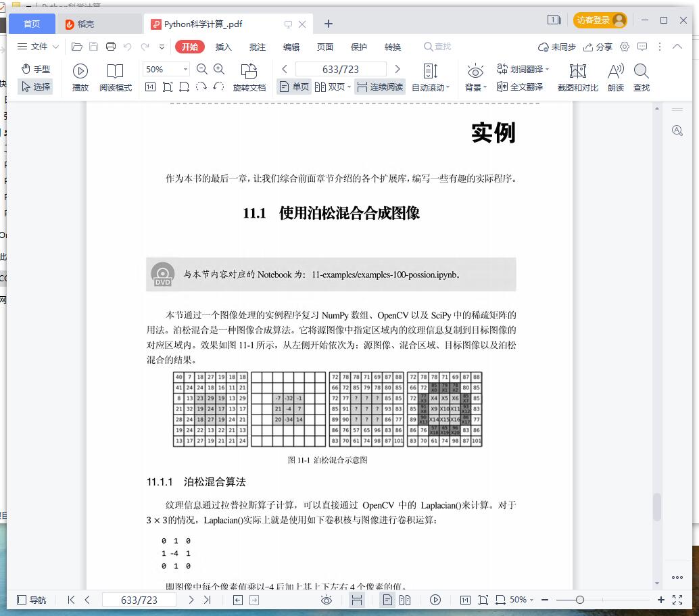This screenshot has width=699, height=616.
Task: Expand the 文件 dropdown arrow
Action: (x=55, y=47)
